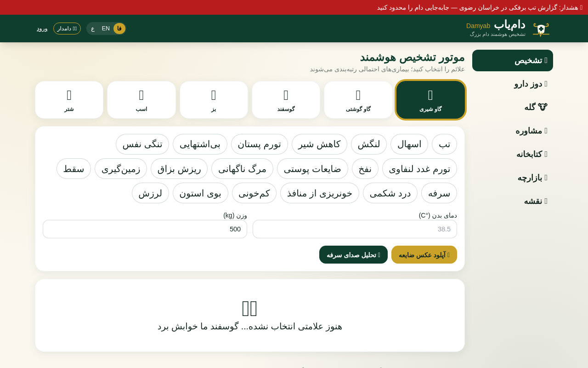Open the نقشه (map) sidebar item

(x=513, y=201)
